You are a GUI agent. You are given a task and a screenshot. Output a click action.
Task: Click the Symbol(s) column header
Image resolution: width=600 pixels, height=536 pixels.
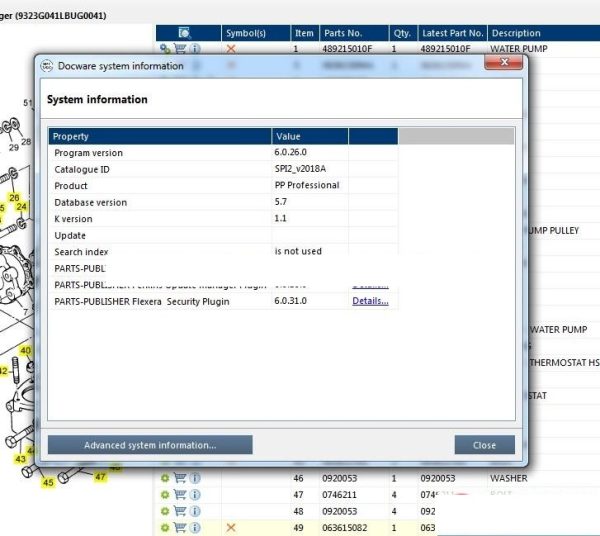[256, 33]
